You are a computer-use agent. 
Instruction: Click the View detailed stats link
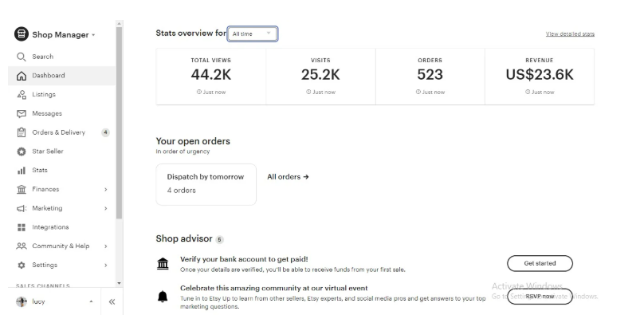570,33
